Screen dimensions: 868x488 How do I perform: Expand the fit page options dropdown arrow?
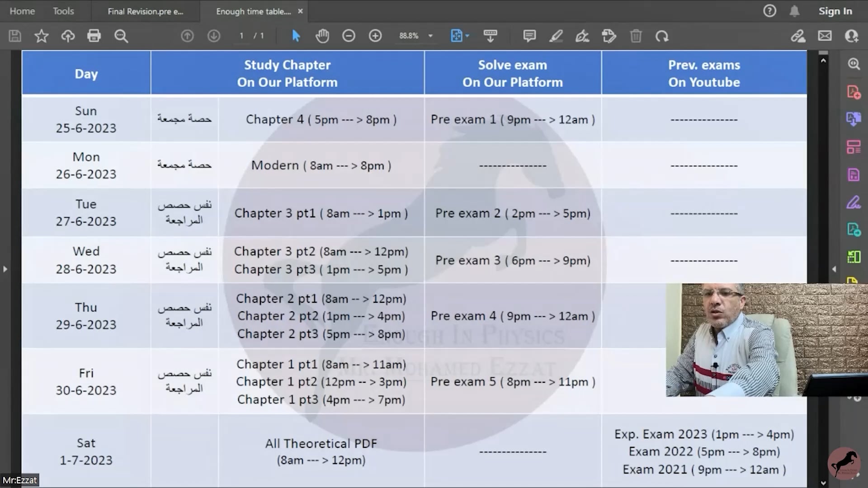point(467,36)
